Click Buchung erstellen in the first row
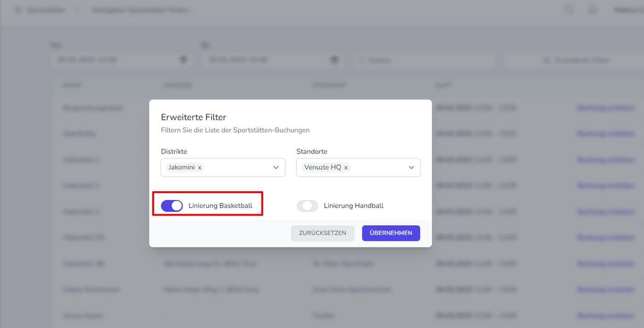644x328 pixels. coord(605,108)
